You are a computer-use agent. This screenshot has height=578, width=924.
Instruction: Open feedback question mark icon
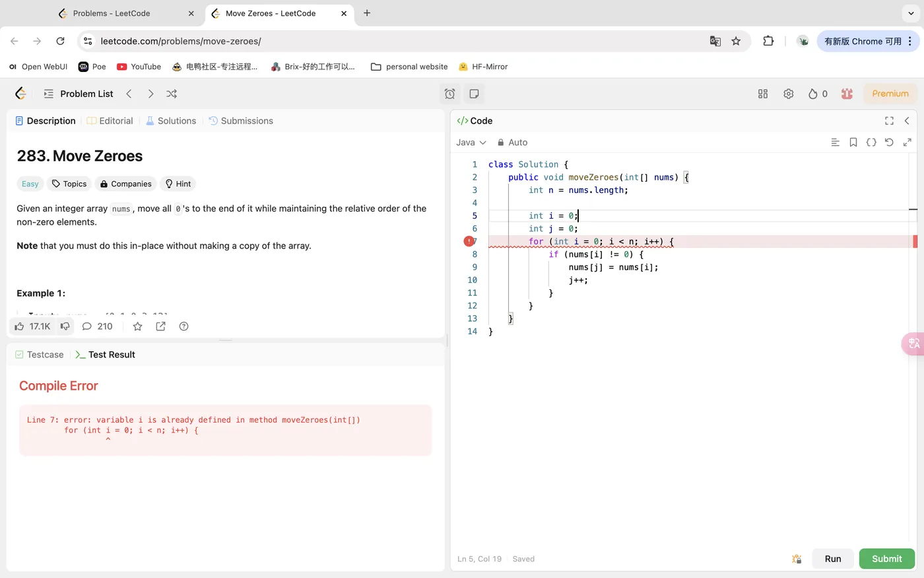(x=183, y=326)
